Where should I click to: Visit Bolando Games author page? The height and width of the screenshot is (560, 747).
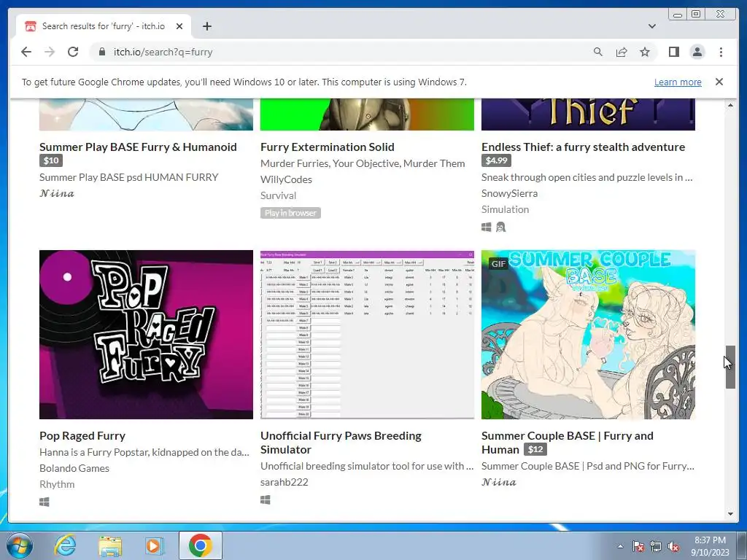[x=74, y=468]
